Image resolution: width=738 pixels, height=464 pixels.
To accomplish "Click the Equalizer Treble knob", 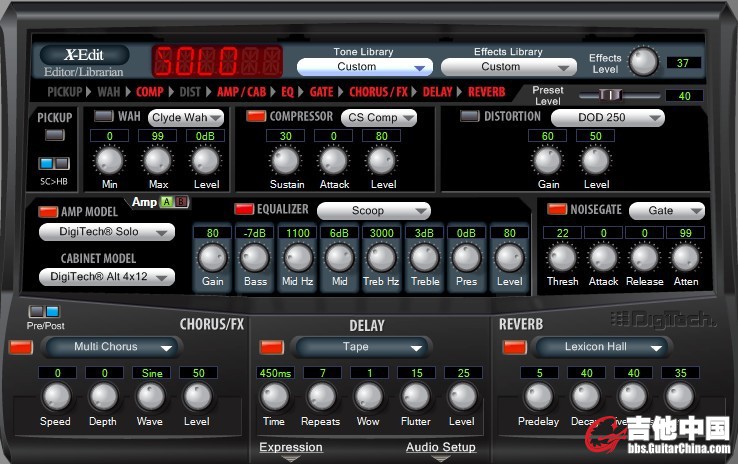I will pos(425,258).
